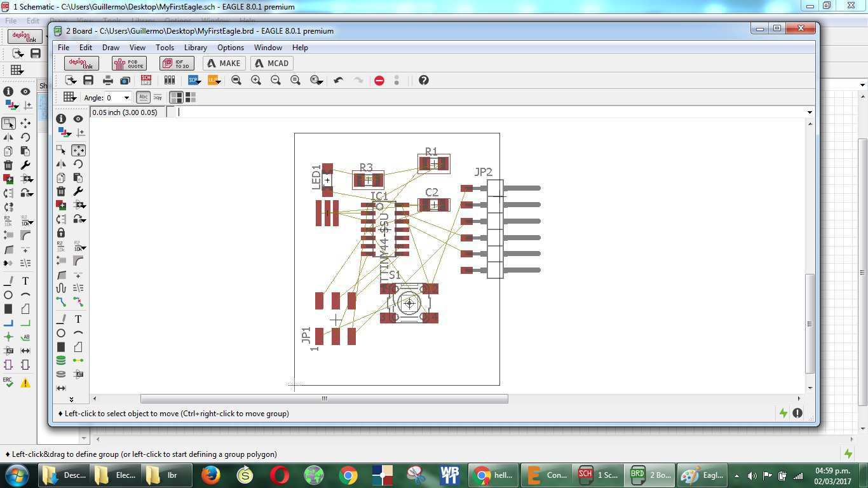
Task: Open the File menu in Board window
Action: pyautogui.click(x=64, y=47)
